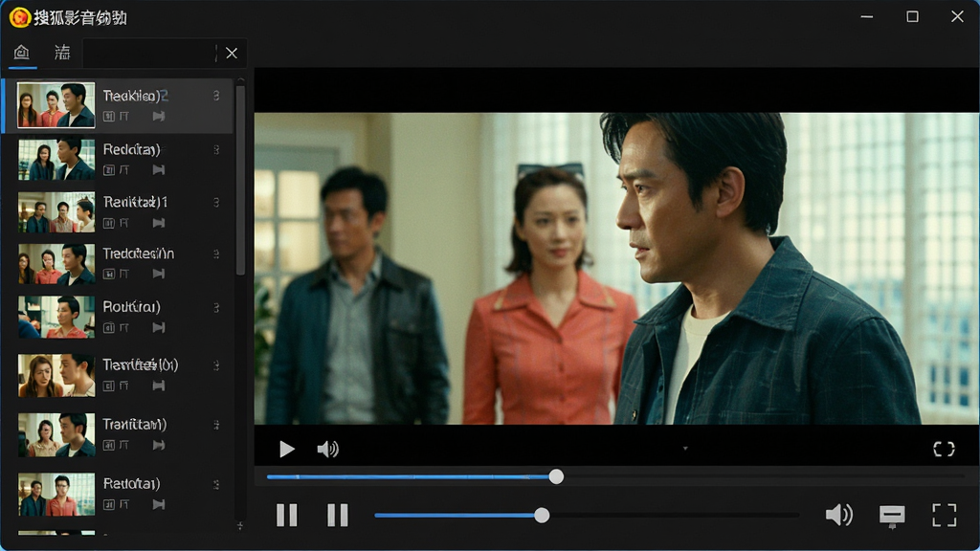Click the playlist scroll-down arrow
This screenshot has width=980, height=551.
240,526
